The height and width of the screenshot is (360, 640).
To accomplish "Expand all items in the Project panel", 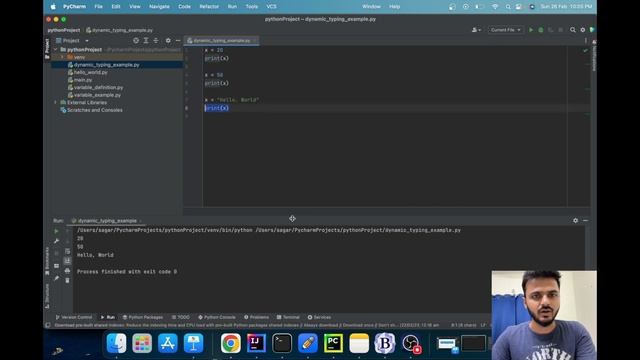I will [x=146, y=40].
